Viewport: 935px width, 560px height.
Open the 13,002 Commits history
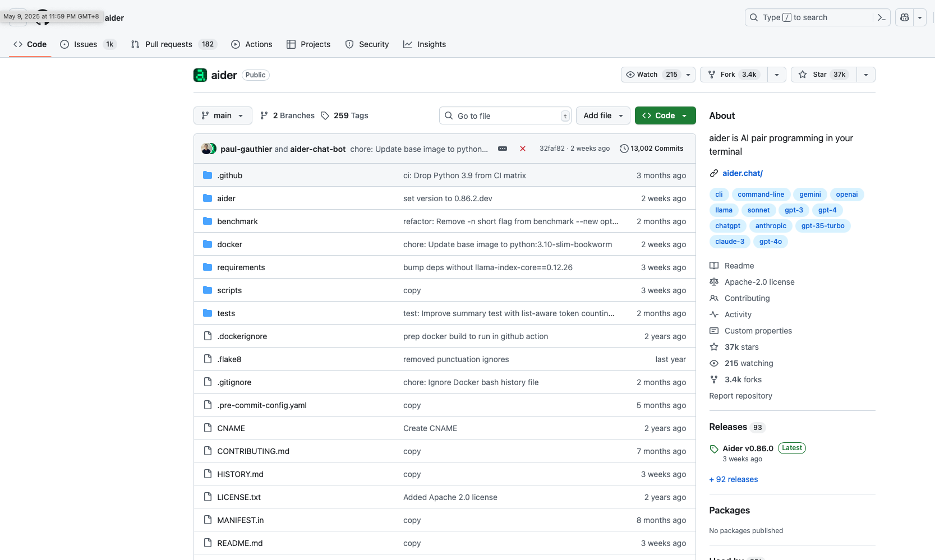651,149
